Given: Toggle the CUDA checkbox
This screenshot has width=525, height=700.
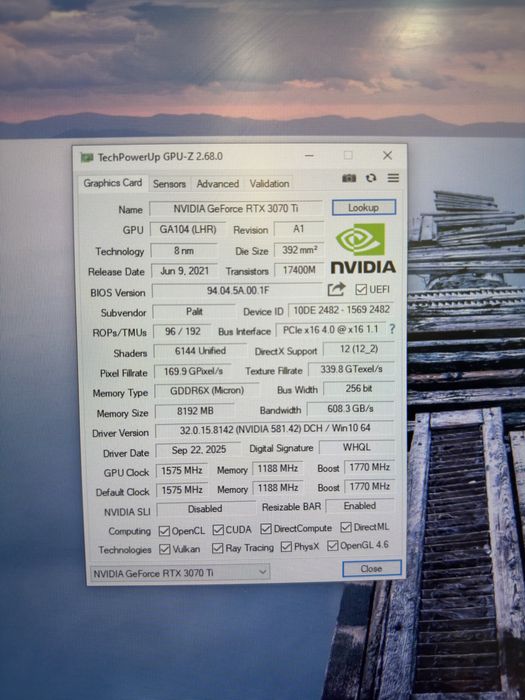Looking at the screenshot, I should click(218, 530).
